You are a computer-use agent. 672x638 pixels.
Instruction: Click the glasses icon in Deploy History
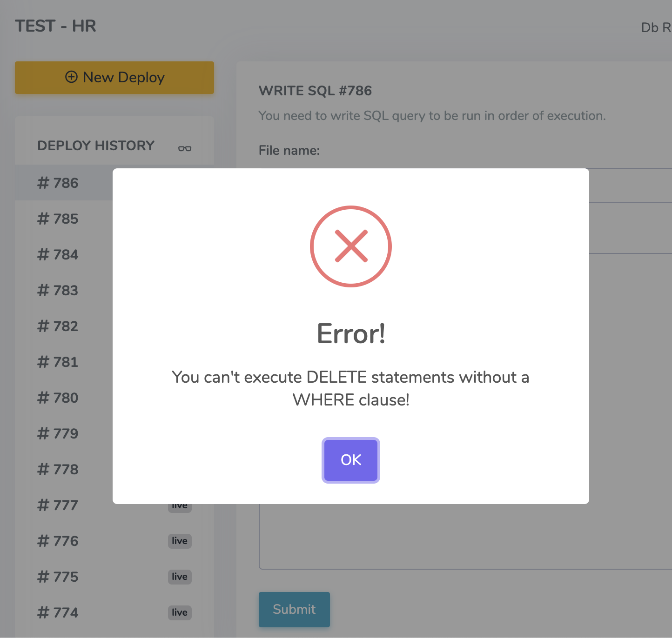(185, 148)
